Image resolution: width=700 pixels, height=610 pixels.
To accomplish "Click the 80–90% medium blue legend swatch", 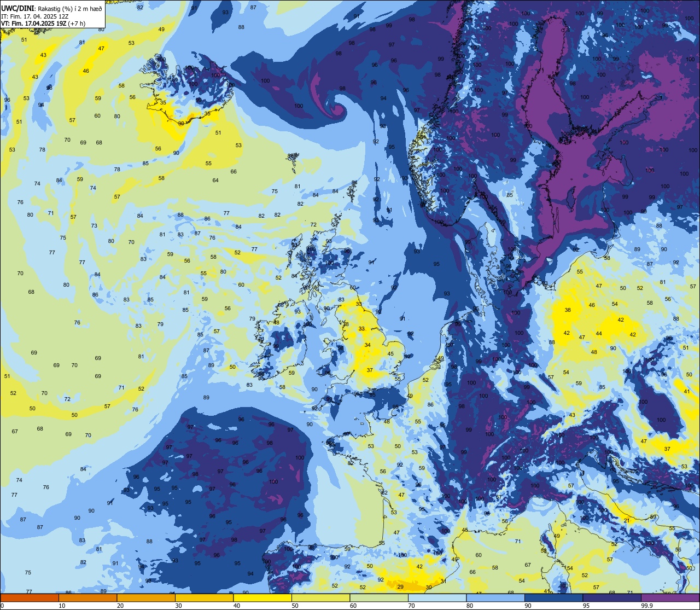I will pyautogui.click(x=495, y=597).
